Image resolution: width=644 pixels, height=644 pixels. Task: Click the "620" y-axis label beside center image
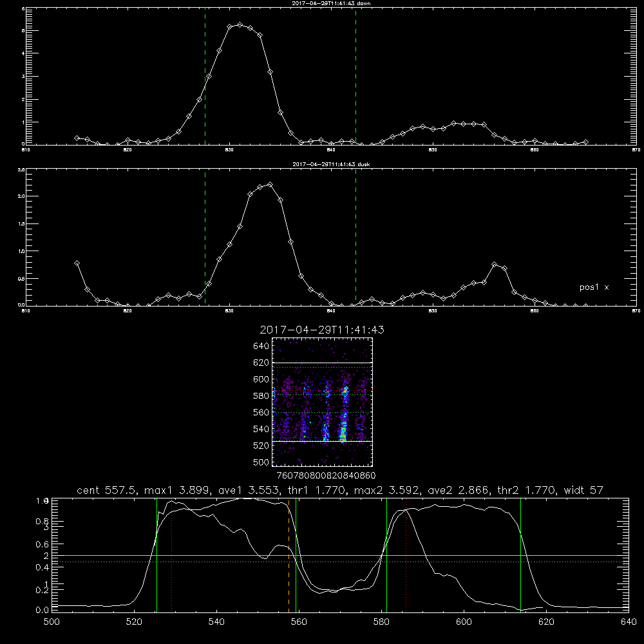pyautogui.click(x=261, y=363)
